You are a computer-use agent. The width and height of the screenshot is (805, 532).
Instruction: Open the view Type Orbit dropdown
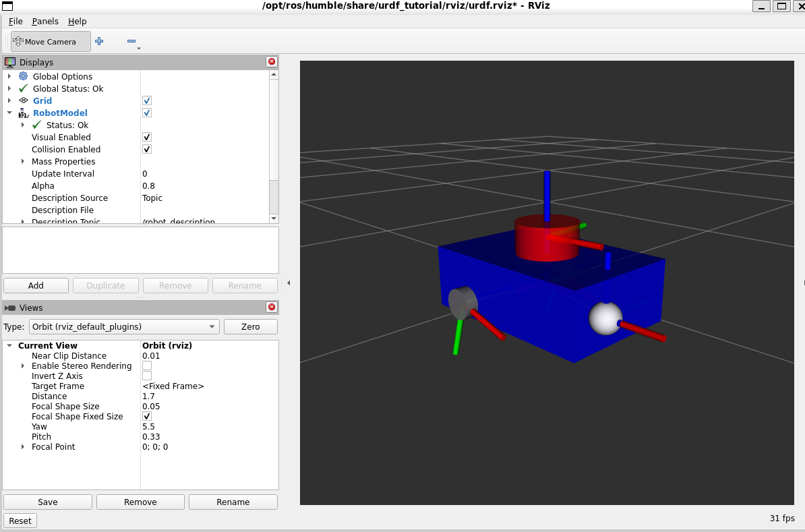coord(125,327)
